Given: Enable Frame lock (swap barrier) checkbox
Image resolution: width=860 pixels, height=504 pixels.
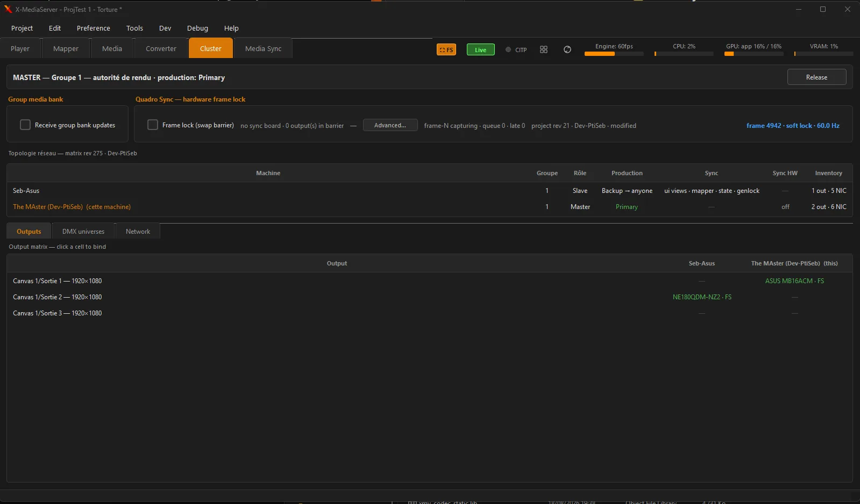Looking at the screenshot, I should click(153, 125).
